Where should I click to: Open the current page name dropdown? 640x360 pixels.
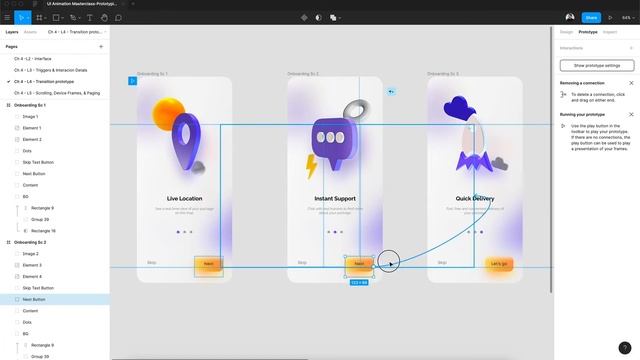(77, 32)
